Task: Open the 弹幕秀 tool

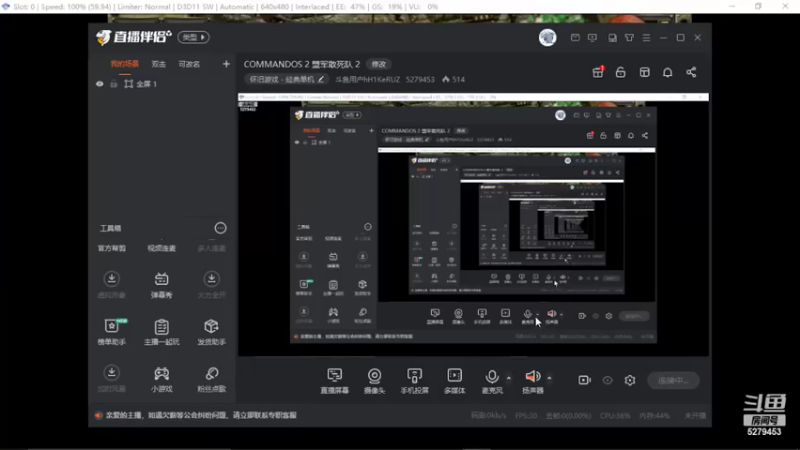Action: (x=162, y=285)
